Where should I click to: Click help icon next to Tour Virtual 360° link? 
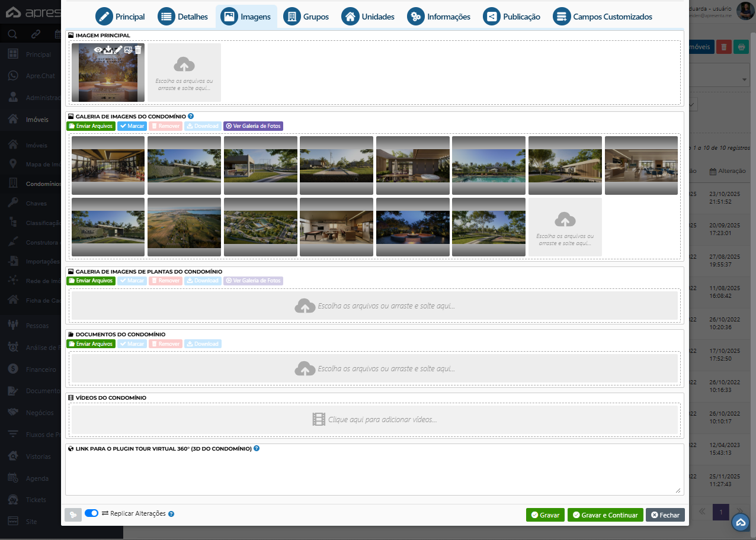click(257, 448)
